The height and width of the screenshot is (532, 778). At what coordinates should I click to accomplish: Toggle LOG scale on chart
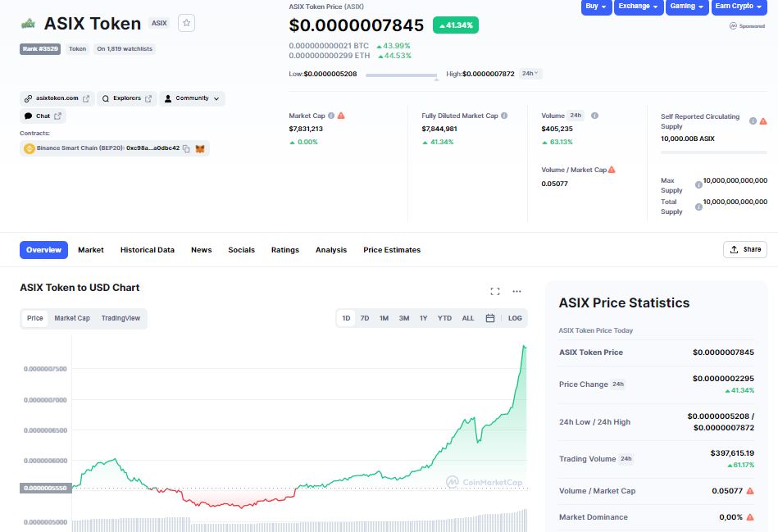point(515,318)
